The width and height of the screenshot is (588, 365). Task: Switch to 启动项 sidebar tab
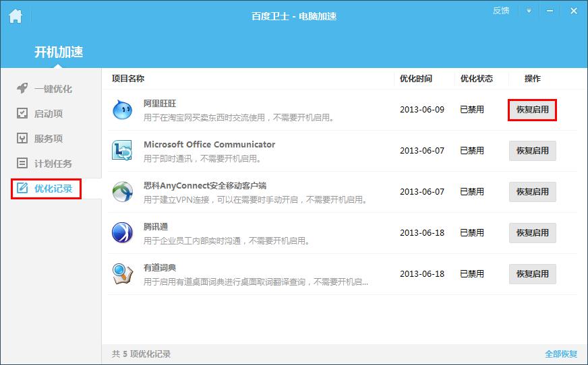coord(47,114)
